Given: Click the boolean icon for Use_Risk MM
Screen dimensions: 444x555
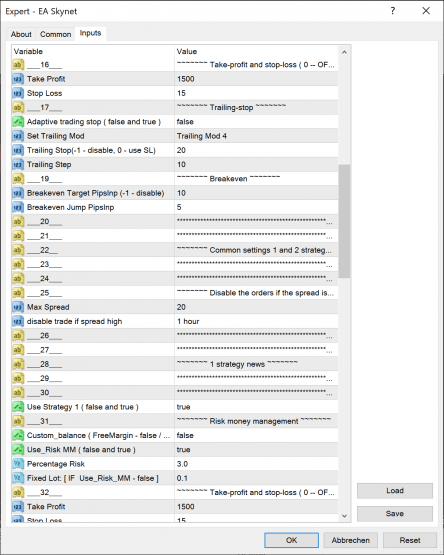Looking at the screenshot, I should point(18,450).
